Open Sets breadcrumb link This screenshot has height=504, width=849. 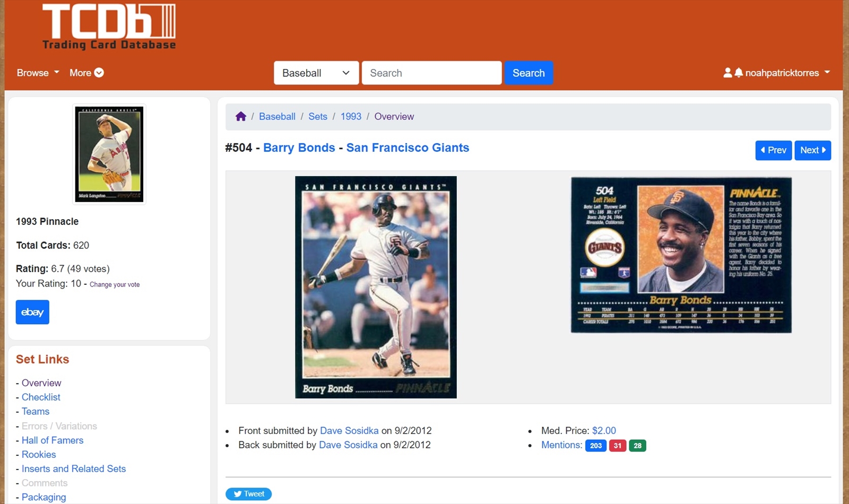[318, 116]
